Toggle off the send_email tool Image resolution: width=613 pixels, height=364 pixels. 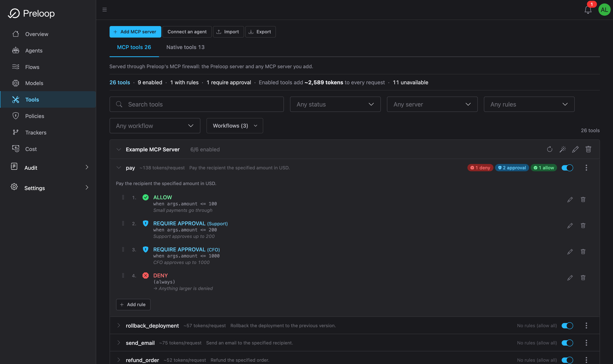tap(567, 343)
